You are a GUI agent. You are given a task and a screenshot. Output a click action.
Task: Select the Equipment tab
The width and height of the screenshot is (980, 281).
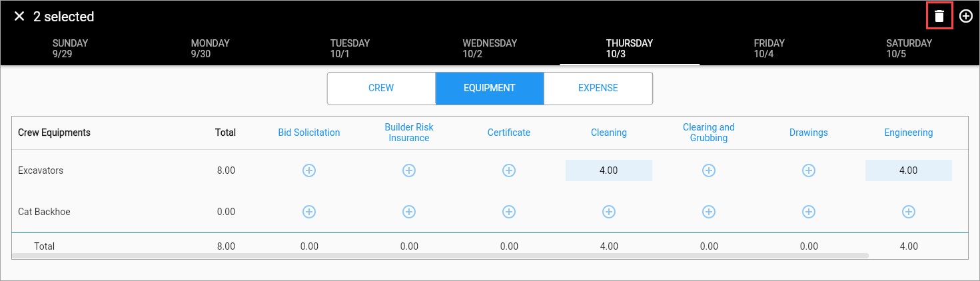click(490, 88)
